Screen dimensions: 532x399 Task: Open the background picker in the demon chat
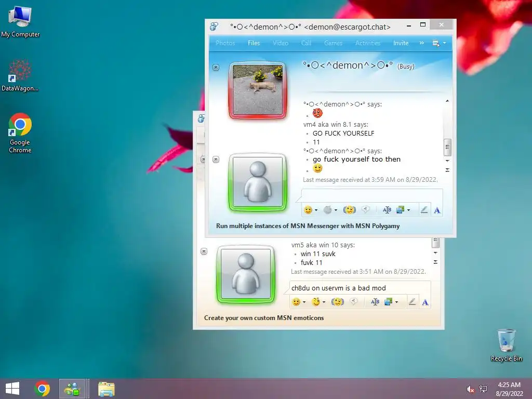(401, 210)
